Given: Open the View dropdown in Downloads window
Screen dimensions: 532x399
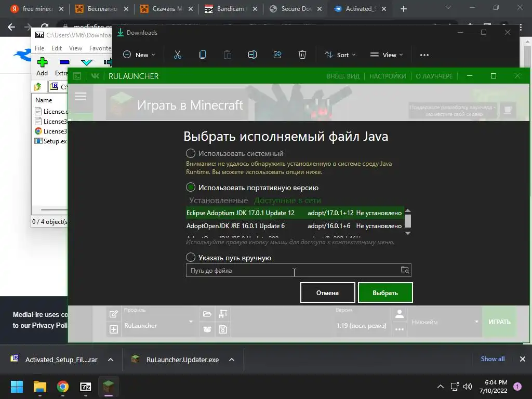Looking at the screenshot, I should pyautogui.click(x=387, y=55).
